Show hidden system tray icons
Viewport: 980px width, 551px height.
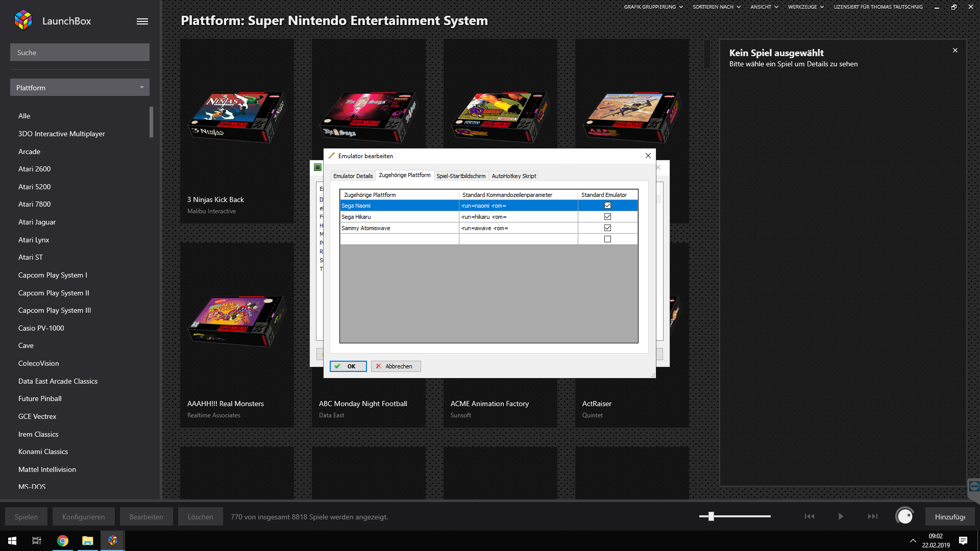(x=913, y=541)
